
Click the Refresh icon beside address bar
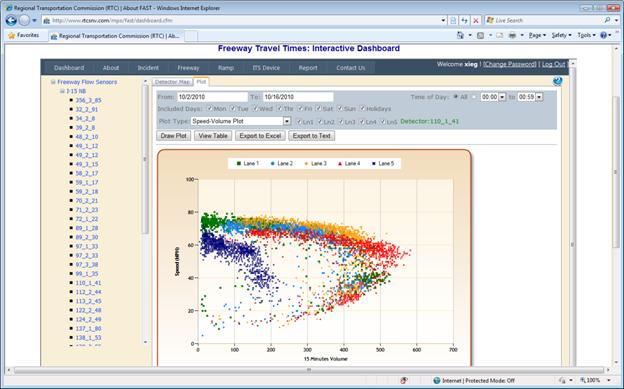tap(464, 20)
